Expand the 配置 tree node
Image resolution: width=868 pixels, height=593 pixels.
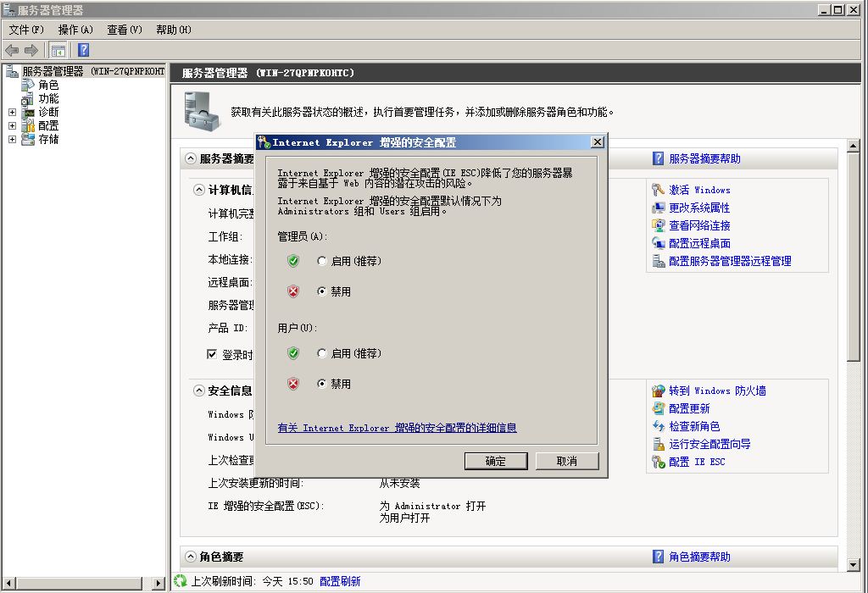(12, 125)
